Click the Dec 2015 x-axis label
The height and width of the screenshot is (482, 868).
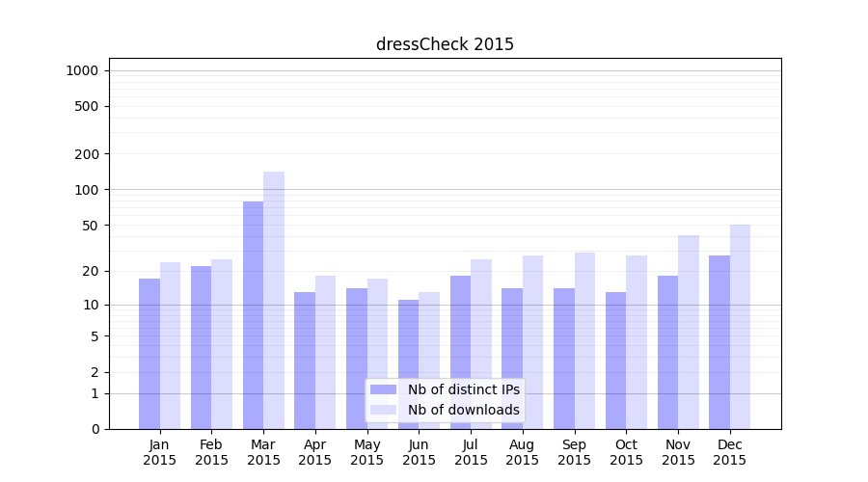pos(730,452)
